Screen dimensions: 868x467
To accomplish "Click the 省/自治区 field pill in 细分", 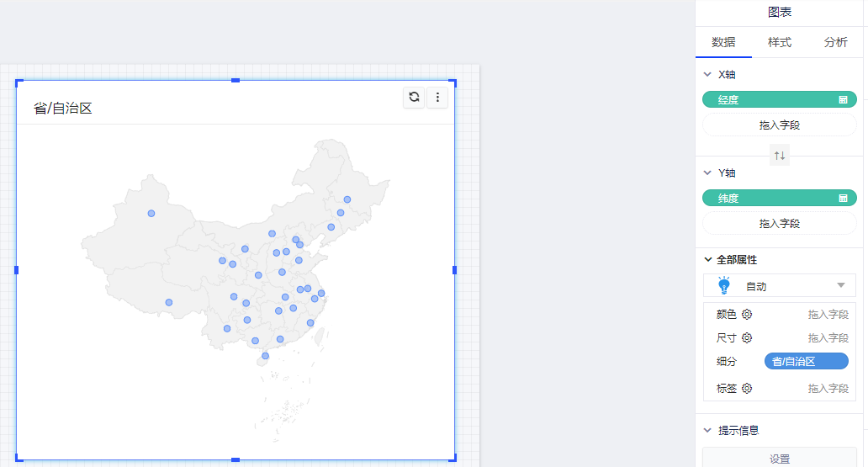I will coord(805,362).
